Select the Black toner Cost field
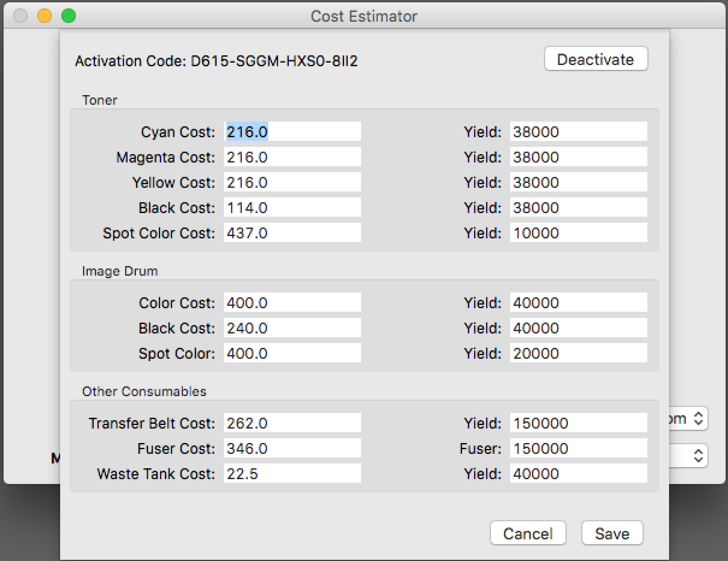Image resolution: width=728 pixels, height=561 pixels. (292, 208)
